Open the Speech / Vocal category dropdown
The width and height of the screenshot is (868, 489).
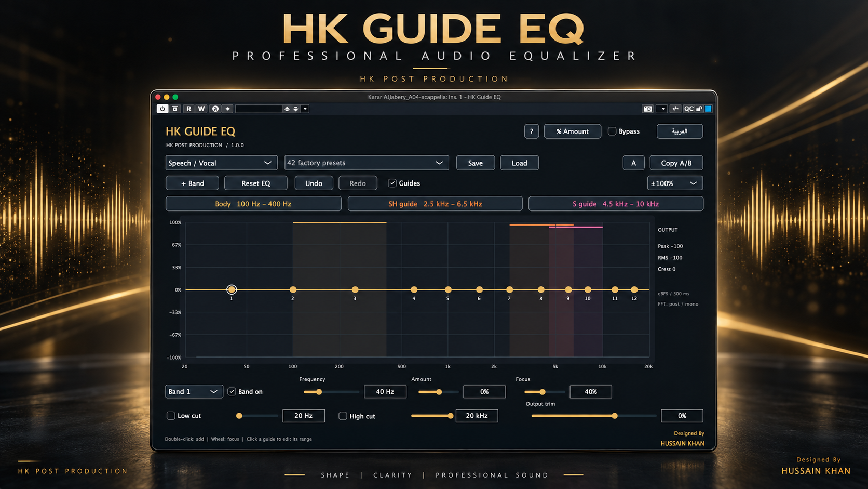tap(221, 163)
